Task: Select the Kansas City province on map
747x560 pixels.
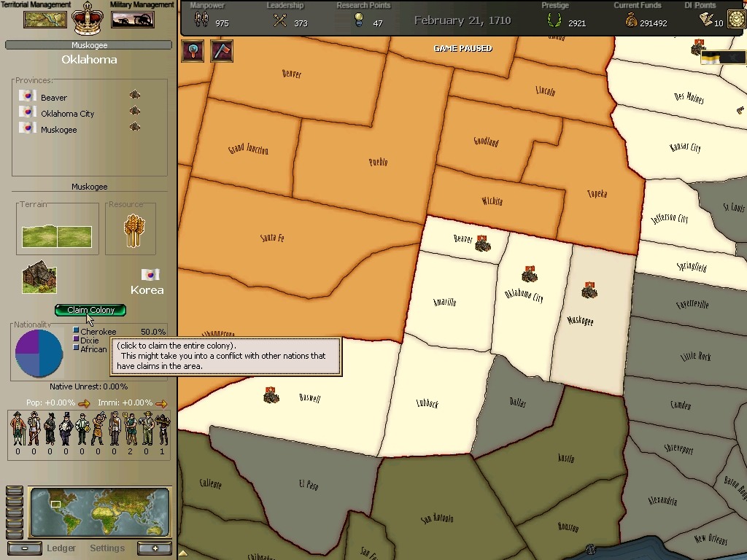Action: pyautogui.click(x=685, y=147)
